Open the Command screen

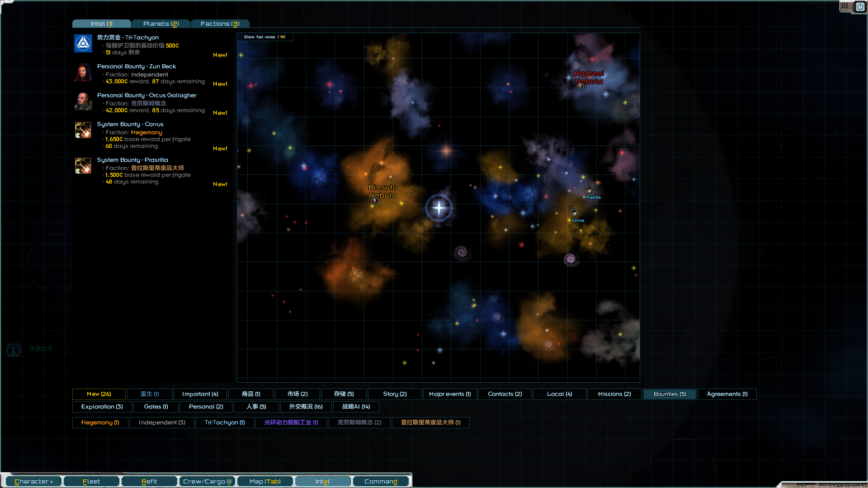coord(381,481)
